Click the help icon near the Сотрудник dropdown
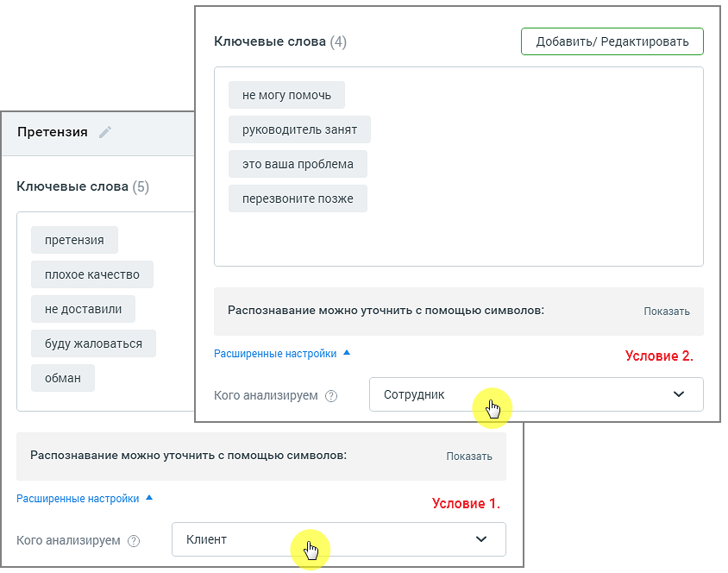The height and width of the screenshot is (573, 728). coord(331,396)
